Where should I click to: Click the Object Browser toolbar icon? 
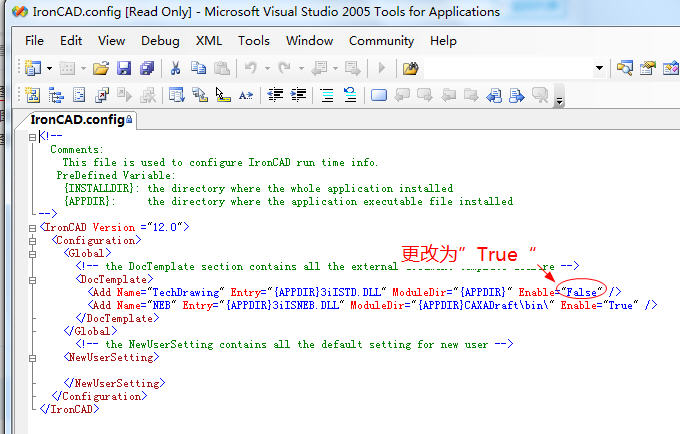(x=670, y=68)
